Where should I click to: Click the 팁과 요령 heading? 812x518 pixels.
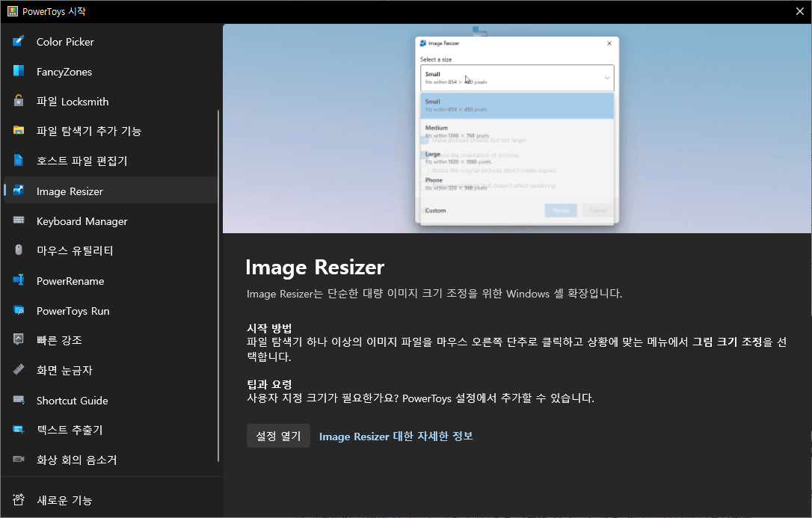tap(269, 384)
